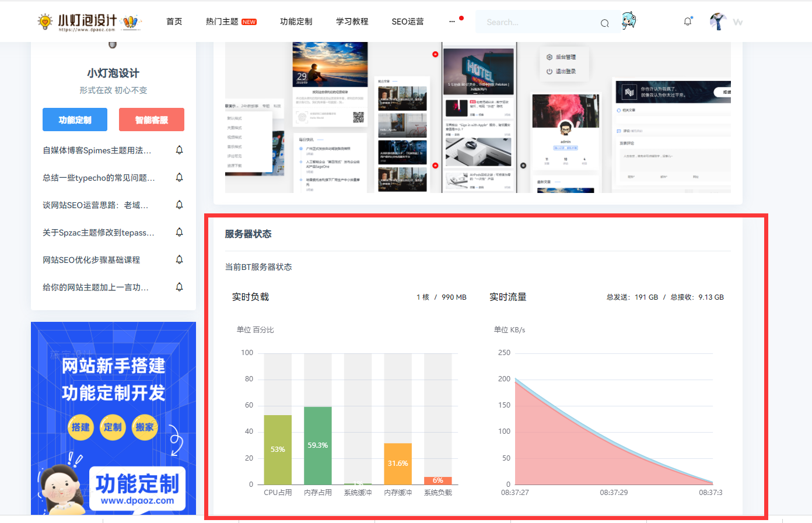Screen dimensions: 812x523
Task: Click the red 智能客服 button
Action: point(152,120)
